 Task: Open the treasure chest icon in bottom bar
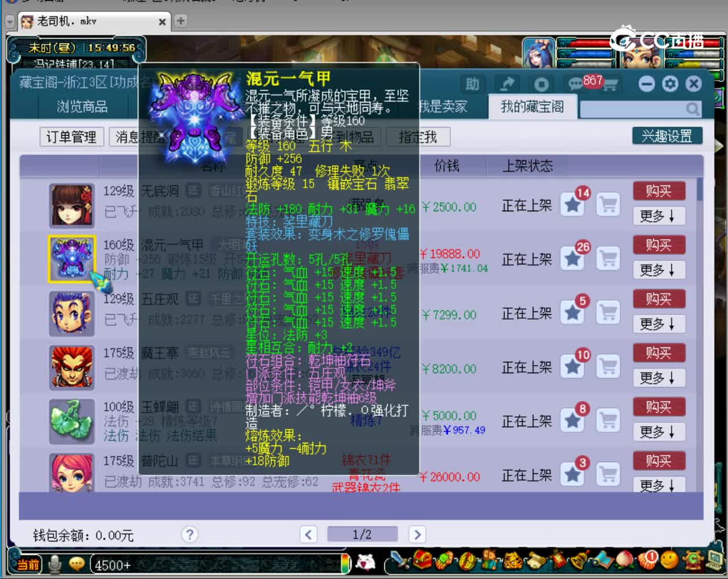click(423, 560)
